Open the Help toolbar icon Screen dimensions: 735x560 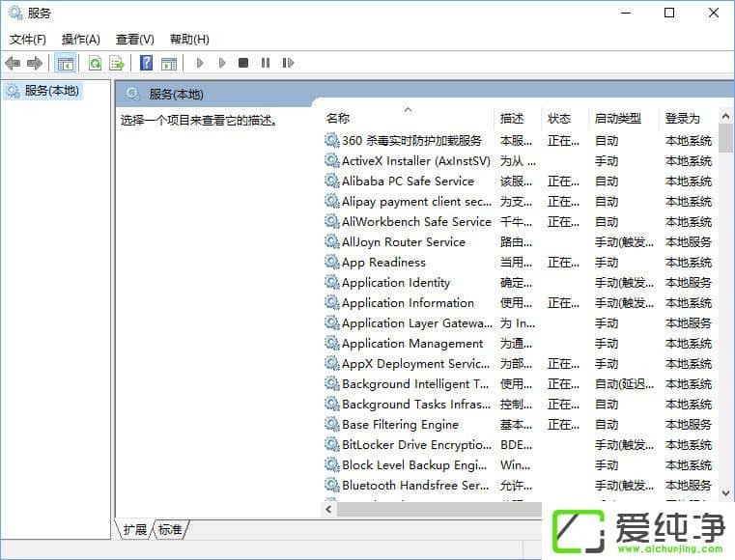147,63
